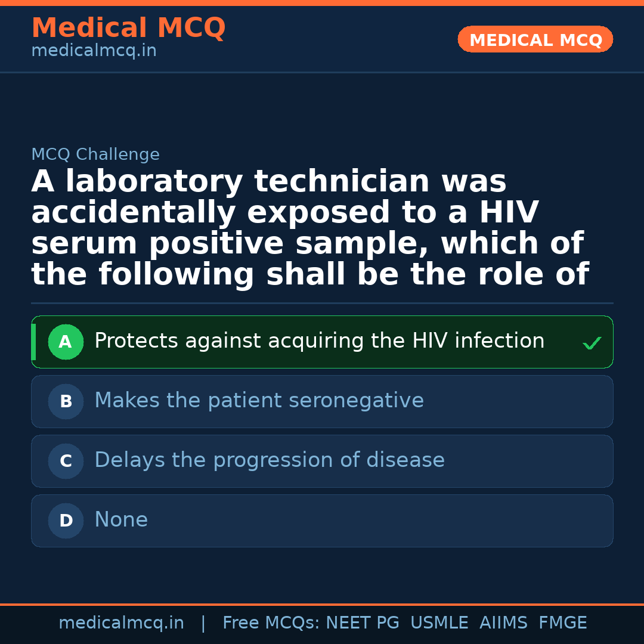Select 'AIIMS' in the footer

pos(503,623)
